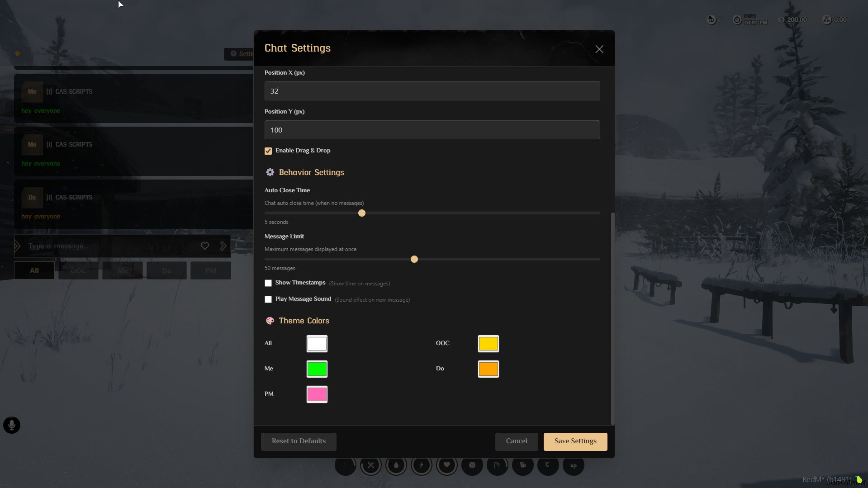Click the Auto Close Time slider handle
This screenshot has height=488, width=868.
point(362,213)
